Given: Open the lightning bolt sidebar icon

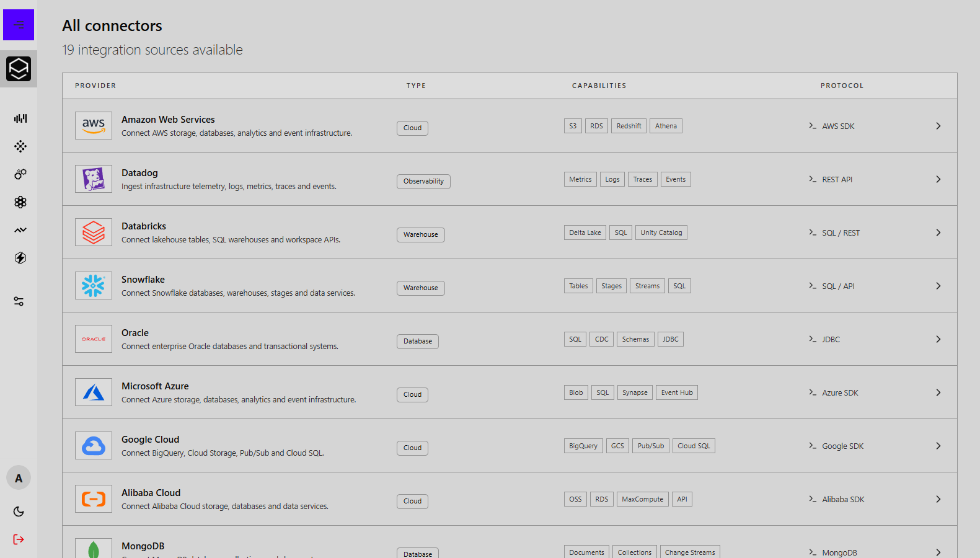Looking at the screenshot, I should point(20,258).
